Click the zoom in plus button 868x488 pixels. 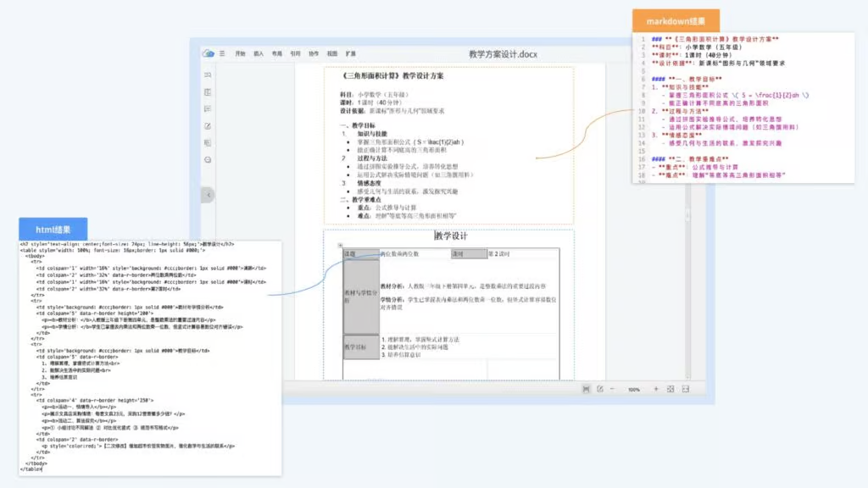656,389
